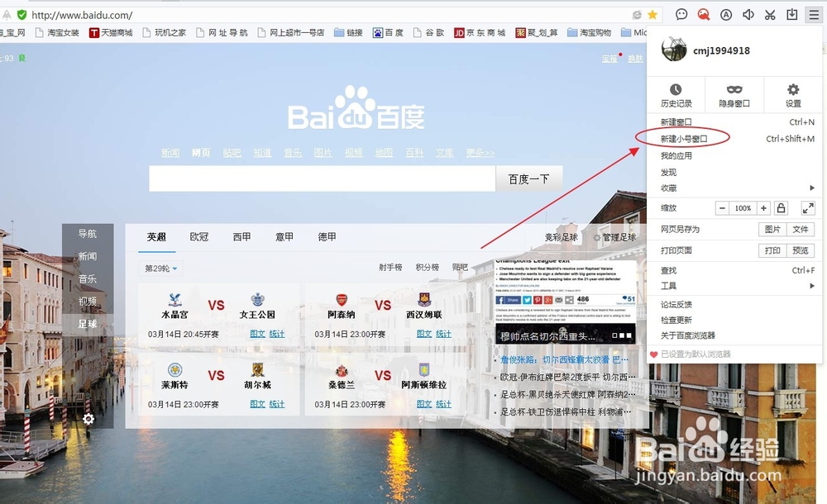The height and width of the screenshot is (504, 827).
Task: Open the chat bubble toolbar icon
Action: pos(681,15)
